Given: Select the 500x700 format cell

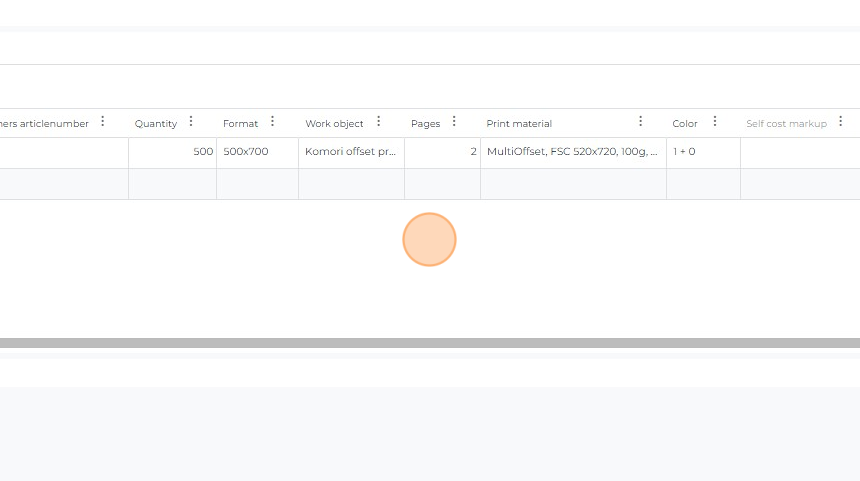Looking at the screenshot, I should coord(257,152).
